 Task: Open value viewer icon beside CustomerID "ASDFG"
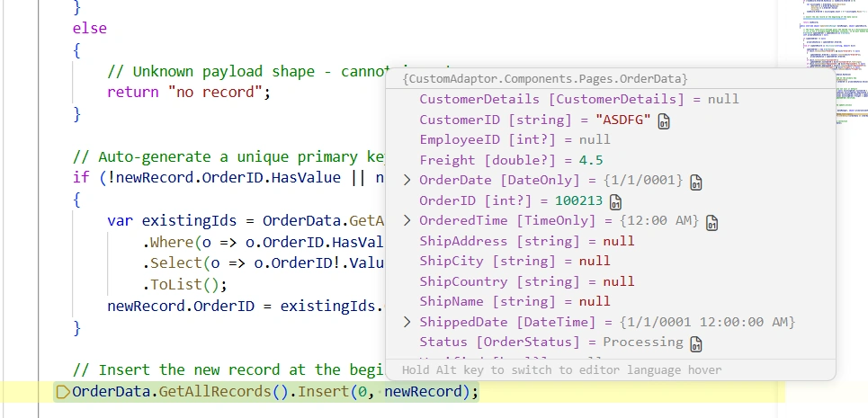pos(664,121)
